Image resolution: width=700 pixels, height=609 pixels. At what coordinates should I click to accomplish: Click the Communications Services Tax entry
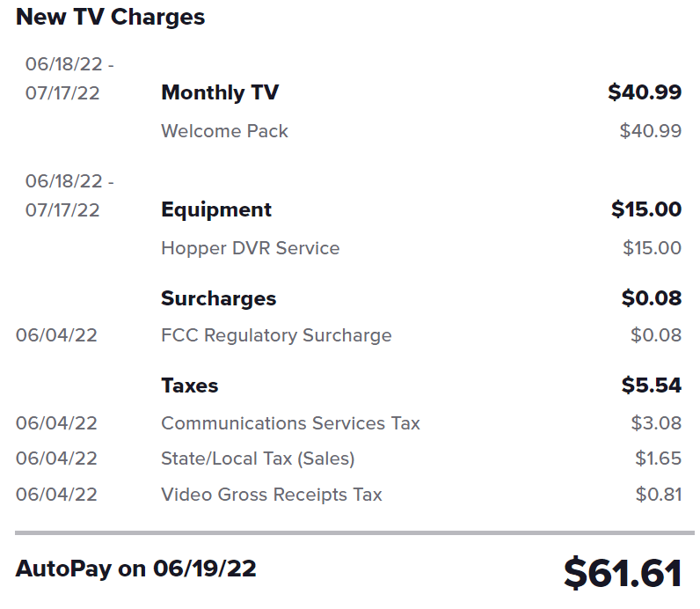[x=290, y=423]
